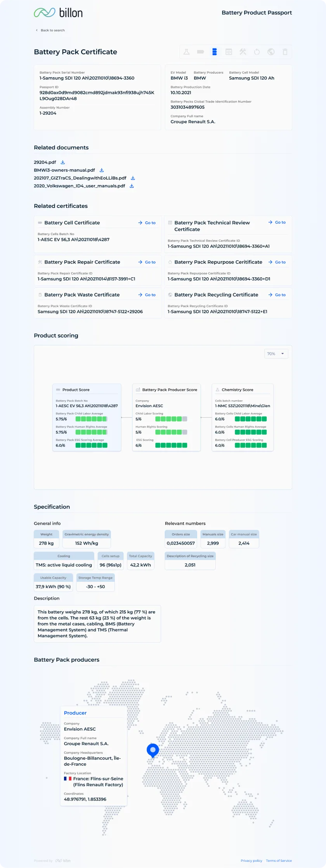The image size is (326, 868).
Task: Click Battery Product Passport header title
Action: coord(257,13)
